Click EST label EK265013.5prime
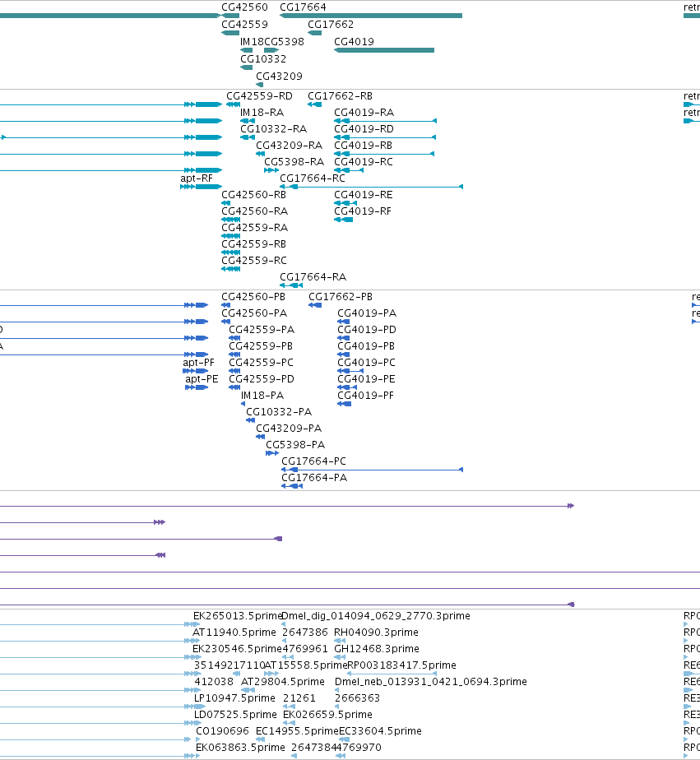This screenshot has width=700, height=760. point(238,616)
